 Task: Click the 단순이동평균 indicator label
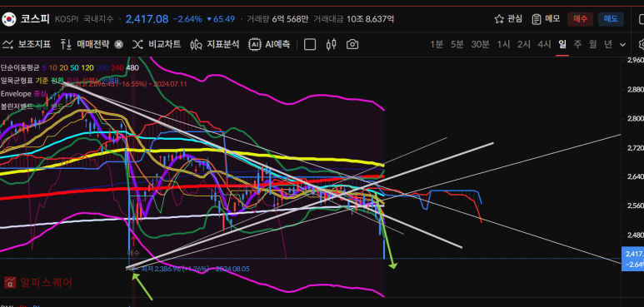tap(19, 68)
